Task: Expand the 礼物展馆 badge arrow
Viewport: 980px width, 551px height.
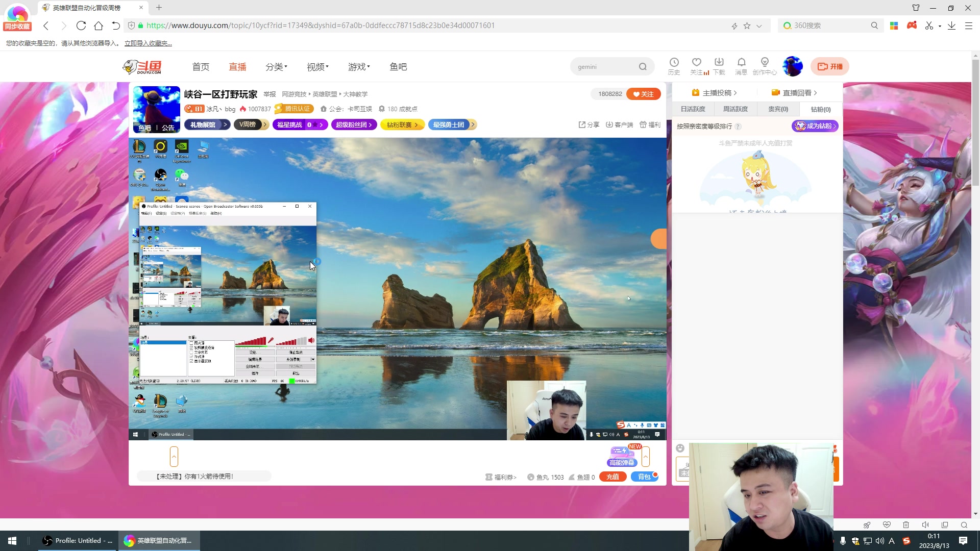Action: (x=225, y=124)
